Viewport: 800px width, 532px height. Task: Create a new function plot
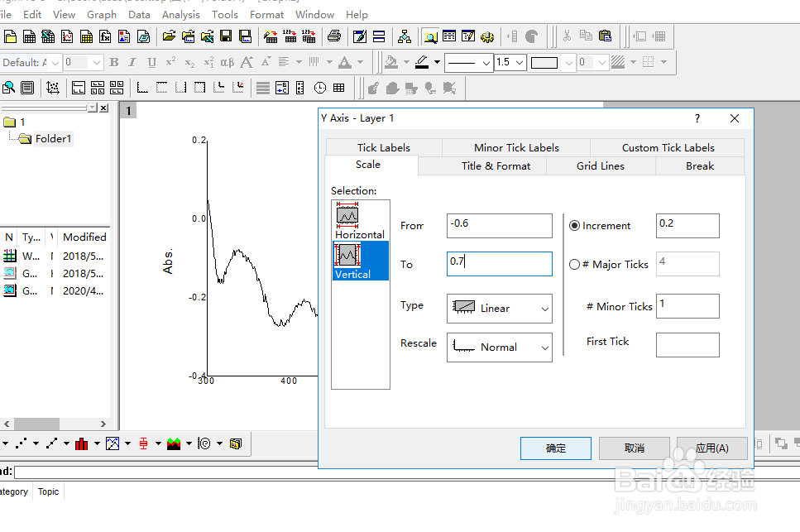click(x=105, y=36)
